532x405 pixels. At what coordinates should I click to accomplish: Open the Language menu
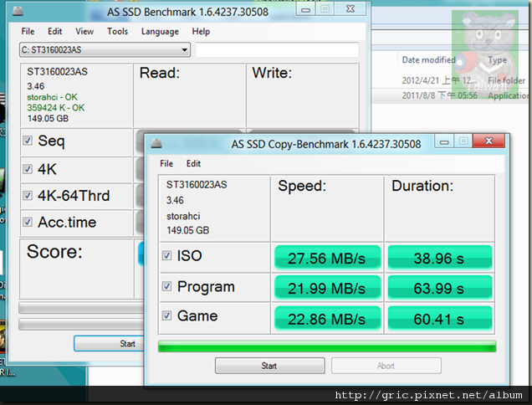click(160, 32)
